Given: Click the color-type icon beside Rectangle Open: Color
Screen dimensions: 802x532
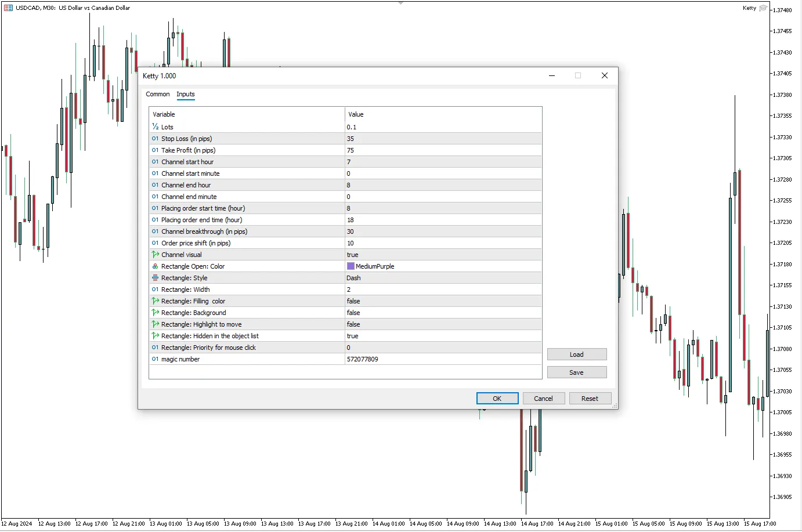Looking at the screenshot, I should pos(155,266).
